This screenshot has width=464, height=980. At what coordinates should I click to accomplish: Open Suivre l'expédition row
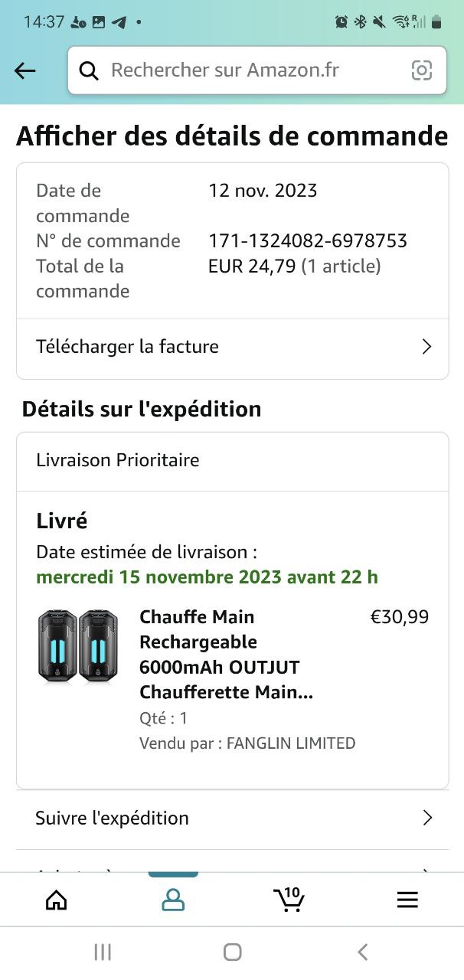click(x=233, y=818)
